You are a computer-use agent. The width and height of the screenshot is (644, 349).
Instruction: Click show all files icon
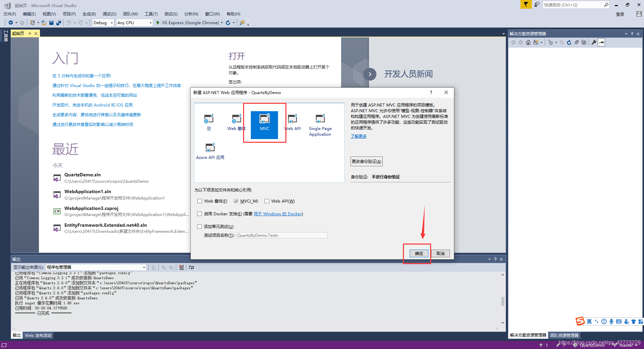coord(584,42)
